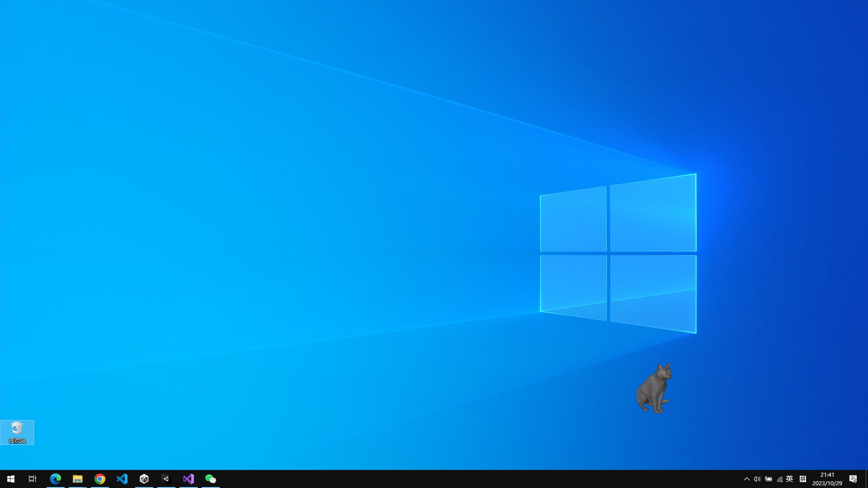Open Visual Studio Code from the taskbar

[122, 479]
